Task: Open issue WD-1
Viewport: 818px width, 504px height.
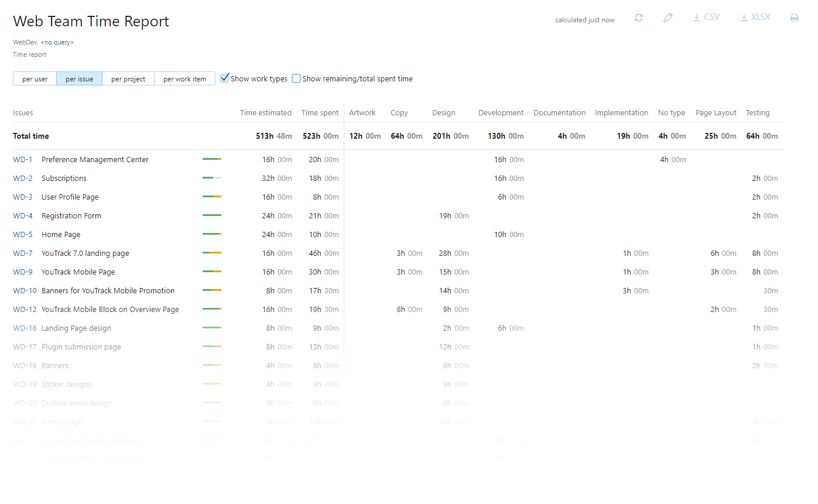Action: [22, 159]
